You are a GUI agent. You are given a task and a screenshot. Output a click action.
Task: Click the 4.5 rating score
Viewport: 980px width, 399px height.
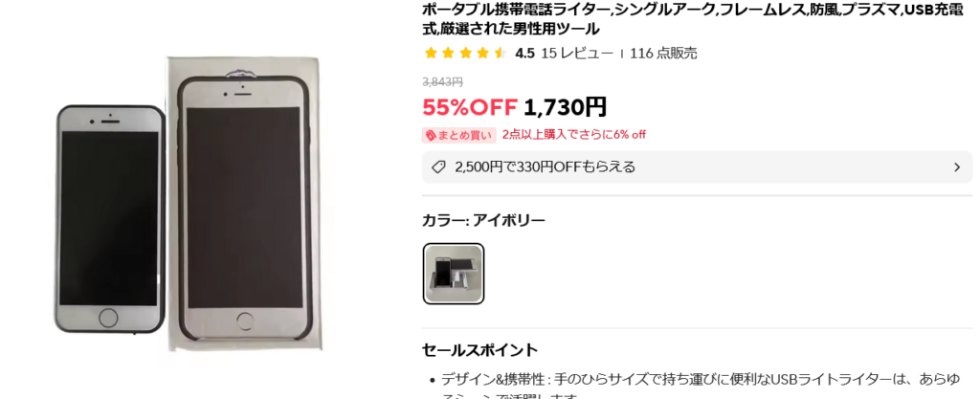tap(524, 53)
